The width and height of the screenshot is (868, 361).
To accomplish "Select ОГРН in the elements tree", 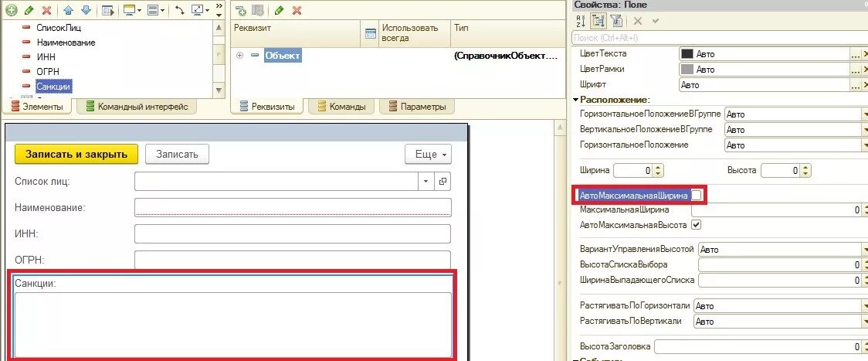I will pos(48,72).
